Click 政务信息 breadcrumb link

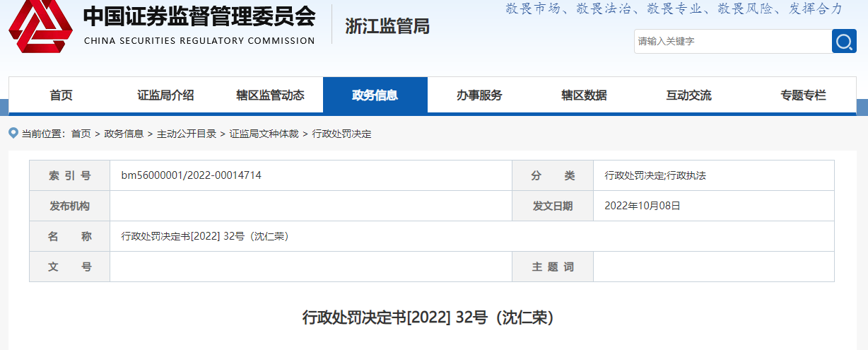point(124,134)
